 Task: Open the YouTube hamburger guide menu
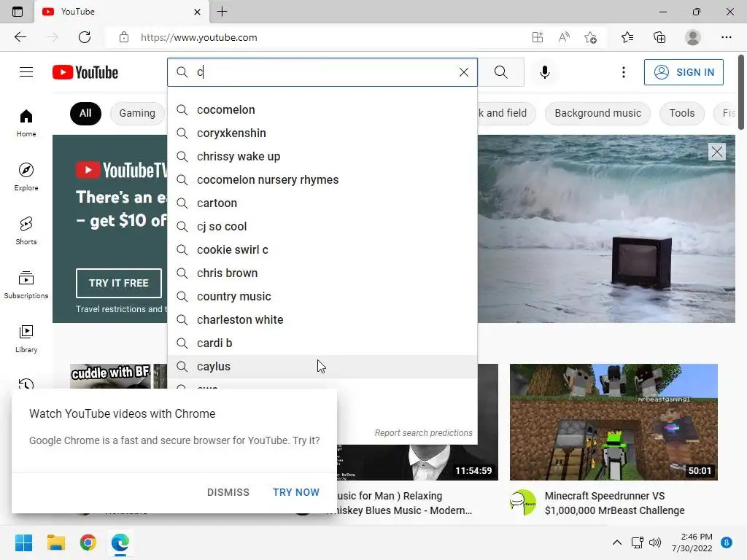click(x=26, y=72)
